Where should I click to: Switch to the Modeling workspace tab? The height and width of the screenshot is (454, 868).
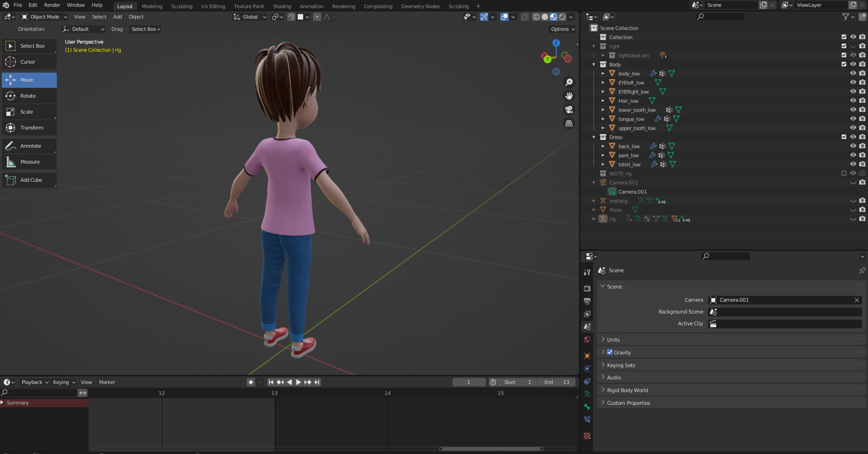click(151, 6)
